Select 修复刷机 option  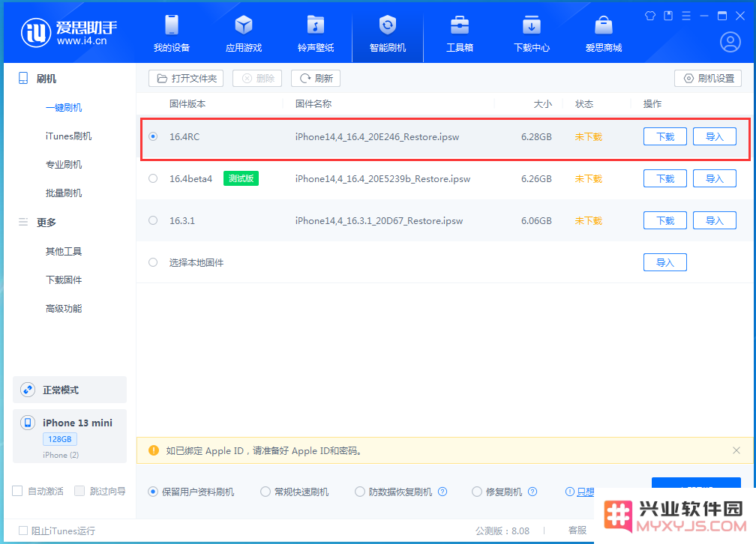(x=477, y=492)
